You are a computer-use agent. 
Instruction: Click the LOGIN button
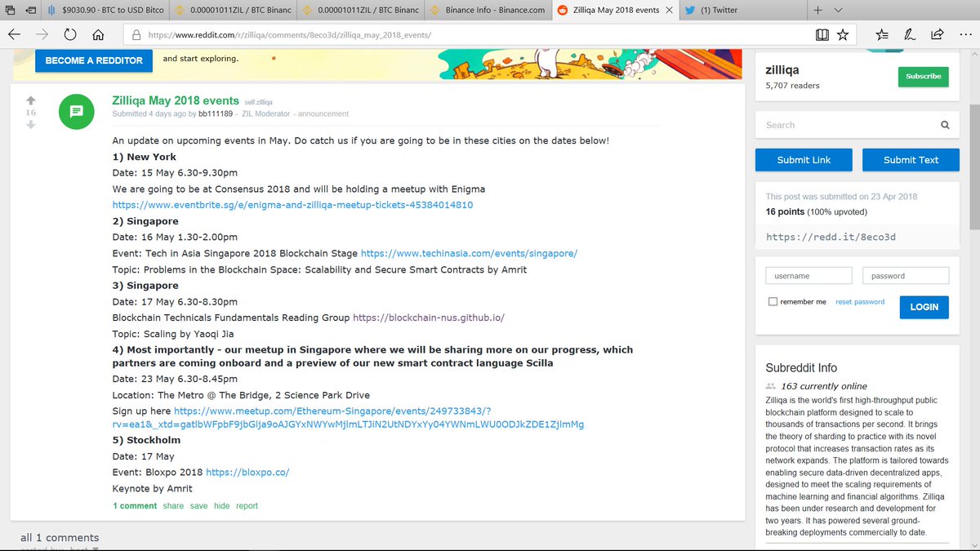tap(924, 307)
